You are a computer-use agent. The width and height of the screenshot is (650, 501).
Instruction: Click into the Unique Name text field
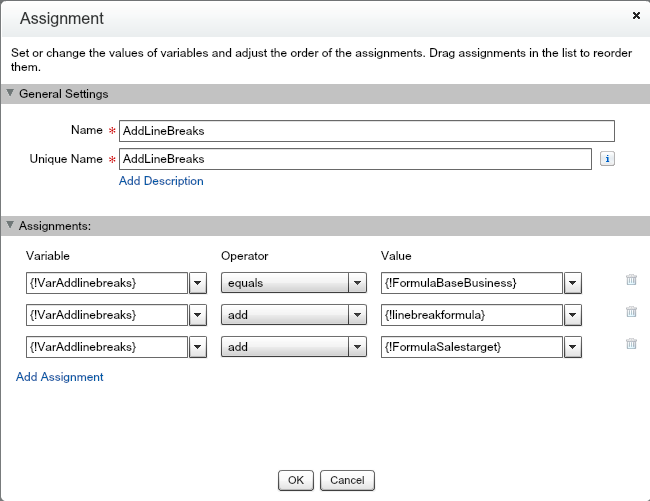click(355, 159)
